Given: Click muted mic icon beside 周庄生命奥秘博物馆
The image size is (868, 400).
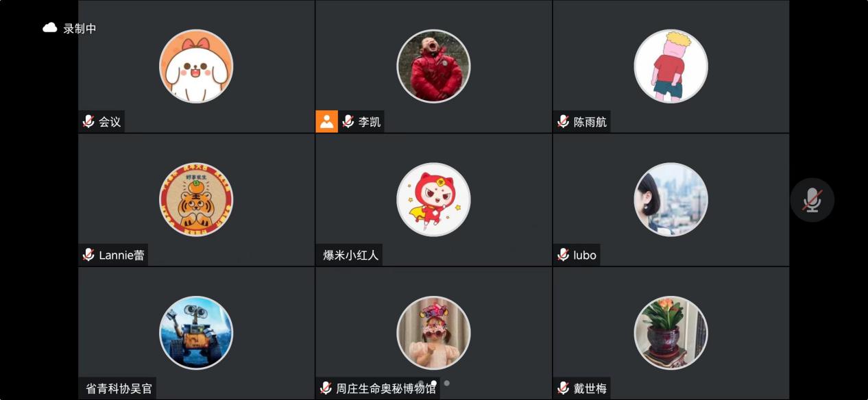Looking at the screenshot, I should [326, 388].
